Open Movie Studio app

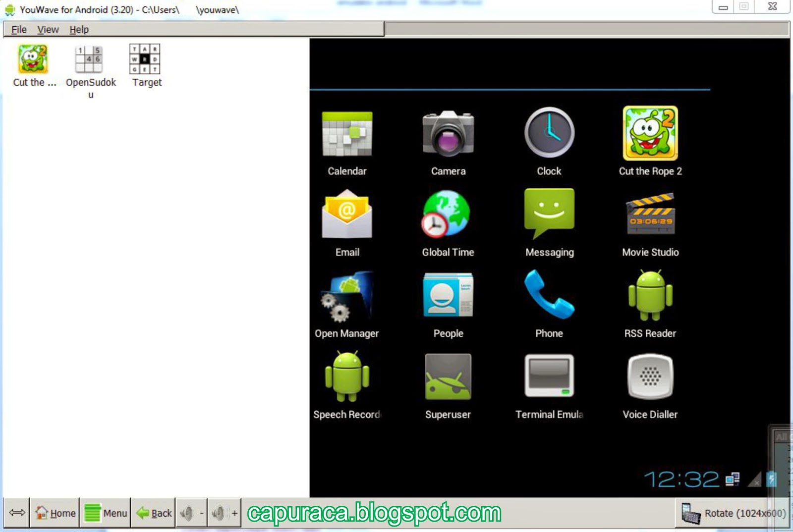click(x=650, y=224)
